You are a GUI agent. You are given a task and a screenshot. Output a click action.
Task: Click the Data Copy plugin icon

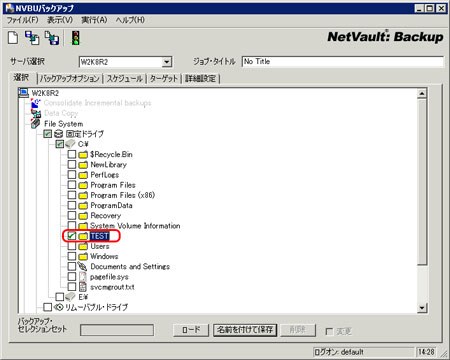[x=36, y=113]
